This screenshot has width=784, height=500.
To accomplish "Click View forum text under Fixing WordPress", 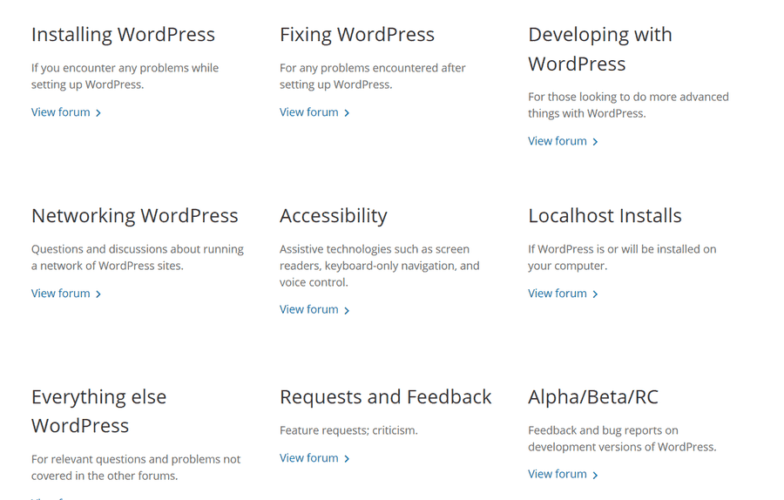I will [x=308, y=113].
